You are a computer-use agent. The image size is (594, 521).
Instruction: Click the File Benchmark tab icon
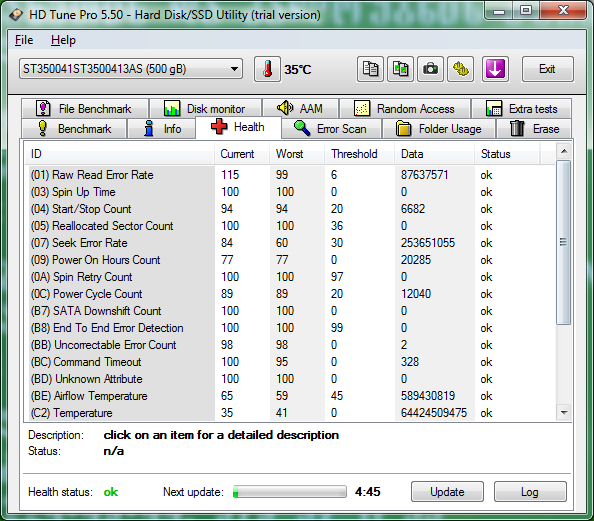43,108
